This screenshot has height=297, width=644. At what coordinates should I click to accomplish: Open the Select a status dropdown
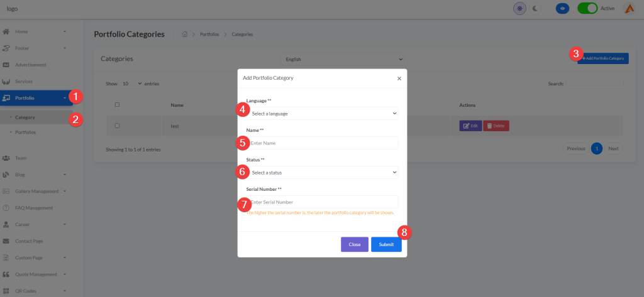click(x=323, y=172)
